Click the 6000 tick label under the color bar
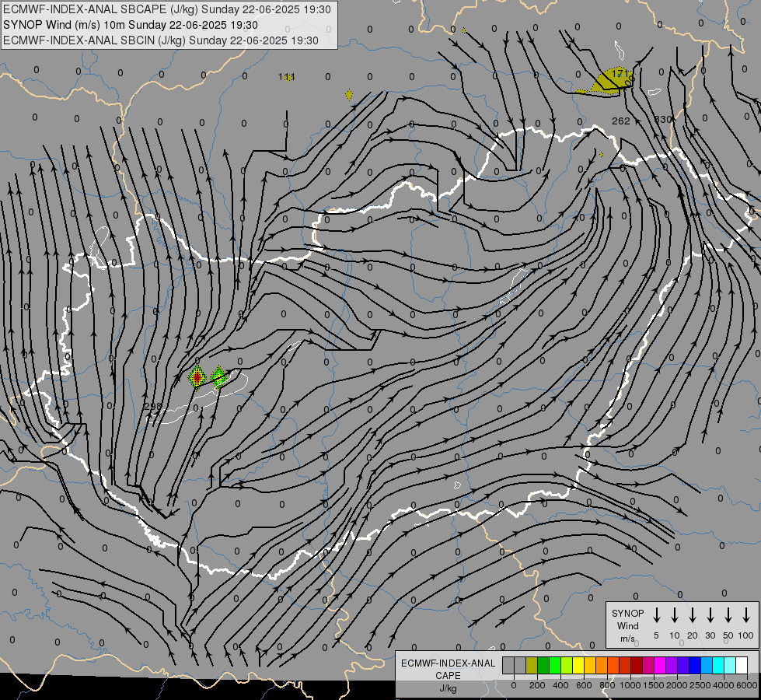The height and width of the screenshot is (700, 761). [x=747, y=685]
